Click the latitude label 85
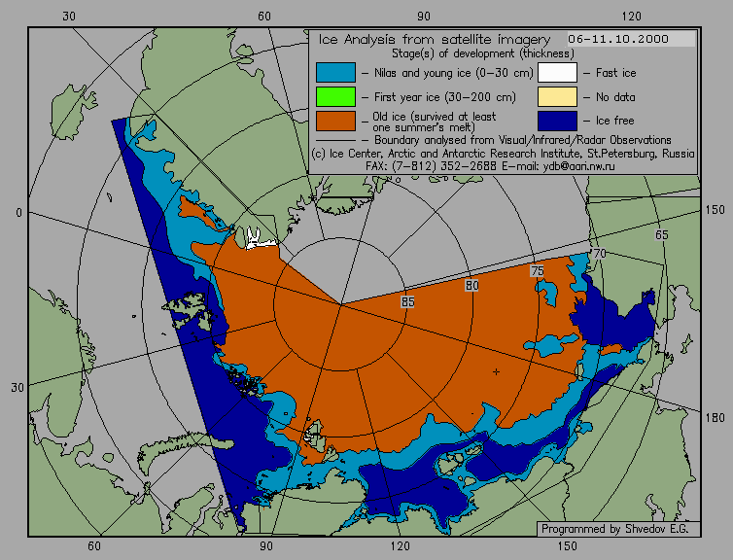The width and height of the screenshot is (733, 560). coord(407,302)
